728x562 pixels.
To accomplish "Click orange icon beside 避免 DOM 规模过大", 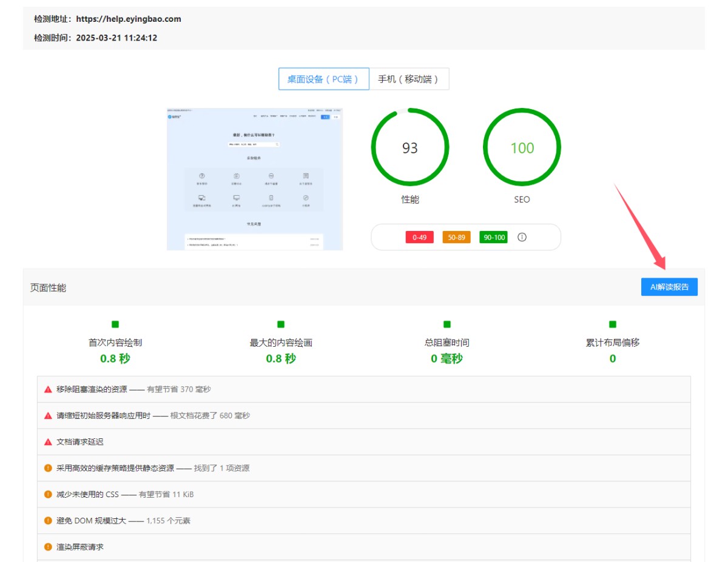I will point(48,520).
